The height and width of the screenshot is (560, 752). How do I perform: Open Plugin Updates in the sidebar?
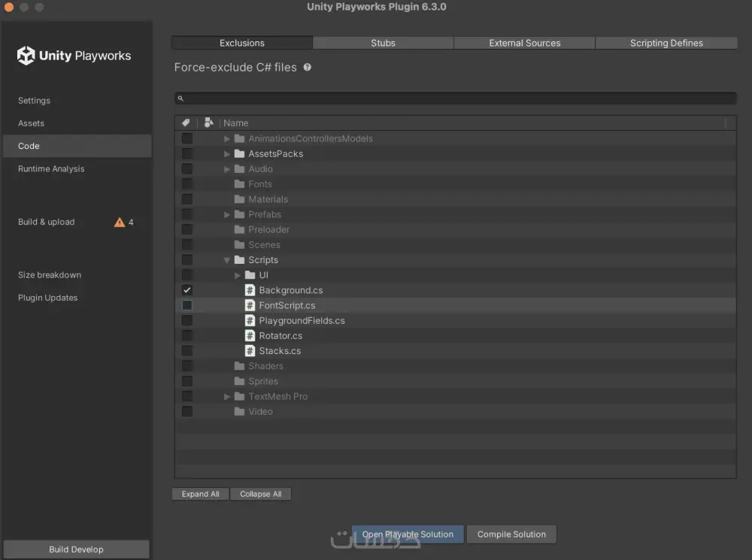pos(77,298)
